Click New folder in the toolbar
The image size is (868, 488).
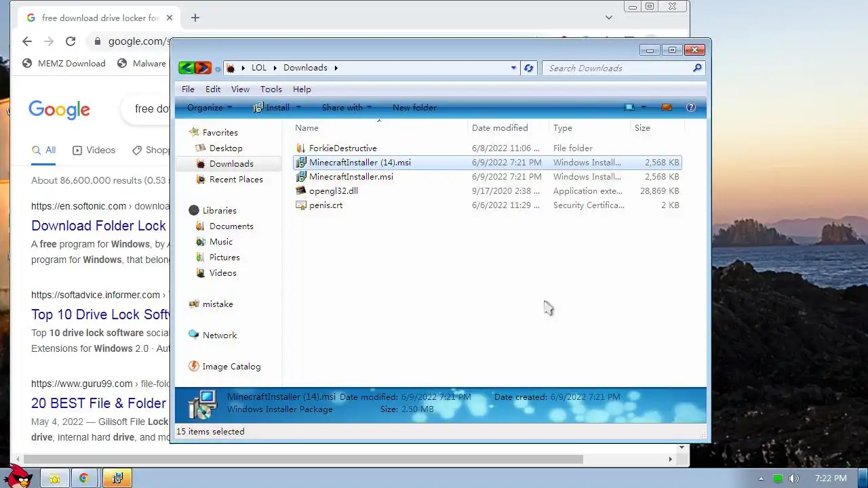414,107
